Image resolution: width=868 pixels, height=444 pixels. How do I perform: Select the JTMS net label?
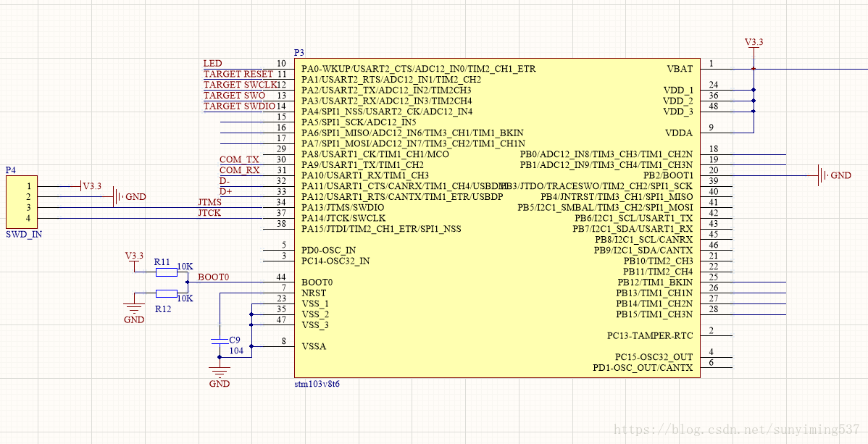pos(210,203)
